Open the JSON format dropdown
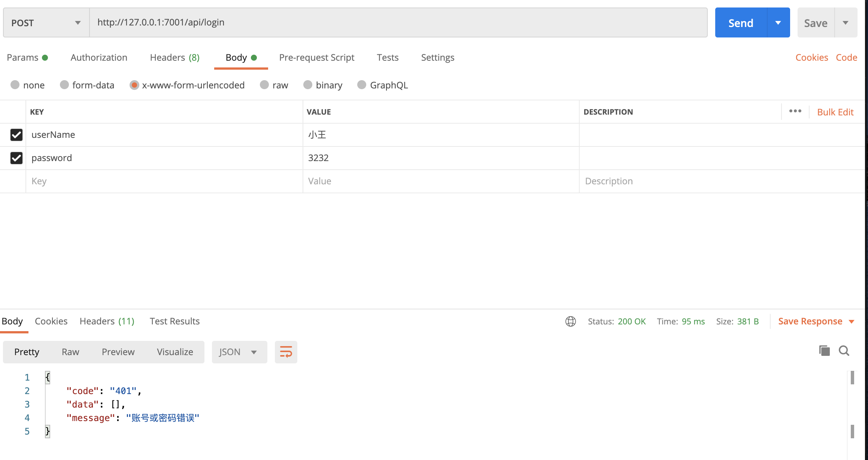The height and width of the screenshot is (460, 868). click(239, 352)
